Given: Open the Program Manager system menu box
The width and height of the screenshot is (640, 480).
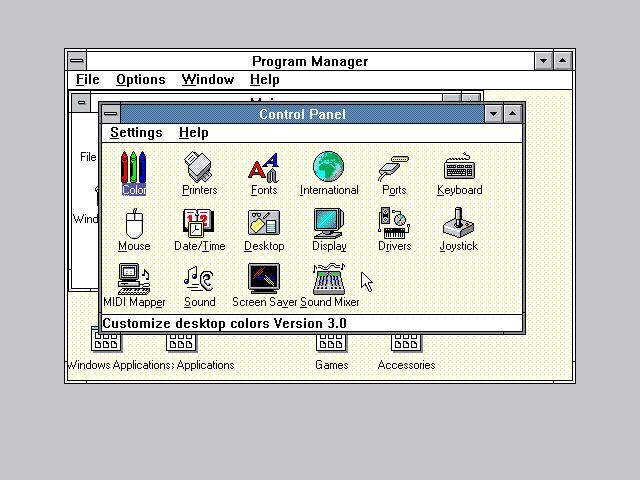Looking at the screenshot, I should (77, 61).
